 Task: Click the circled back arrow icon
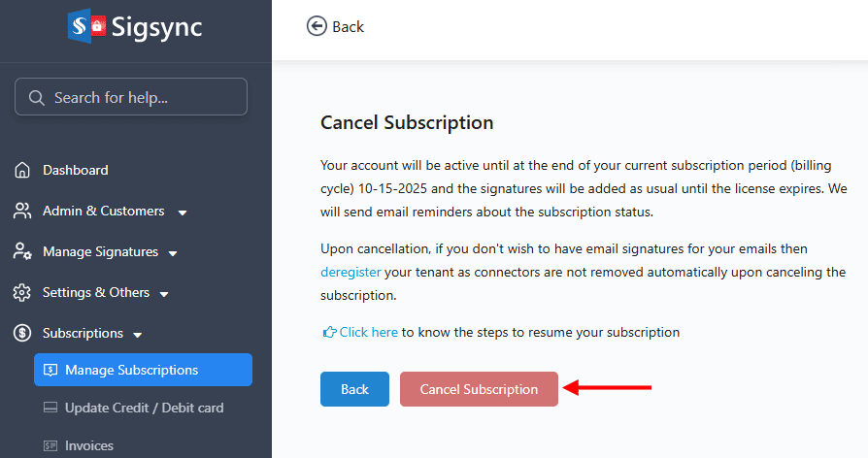317,26
